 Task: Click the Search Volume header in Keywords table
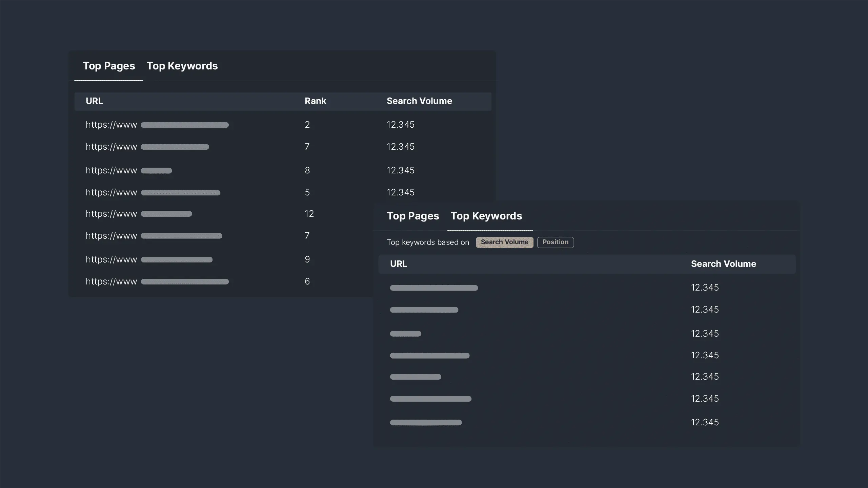(x=723, y=264)
